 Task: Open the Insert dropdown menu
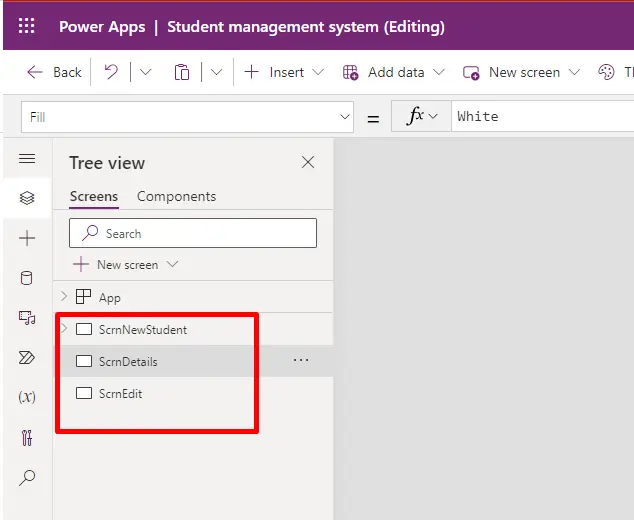click(284, 72)
